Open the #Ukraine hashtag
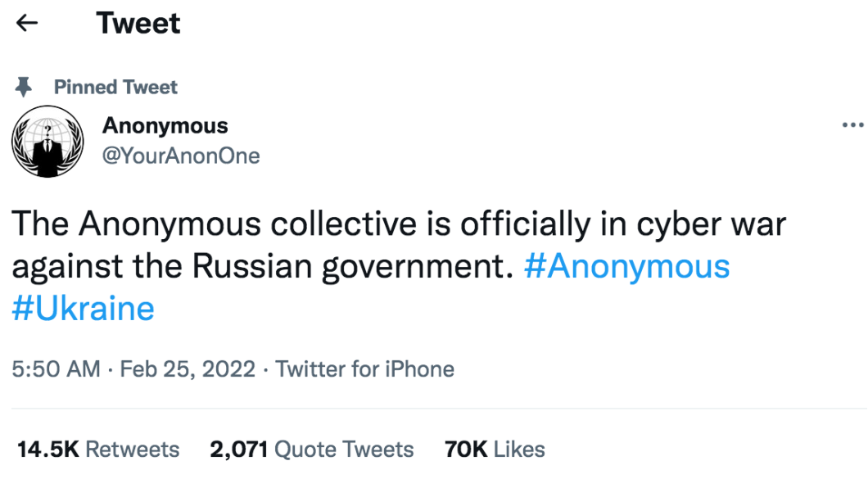868x488 pixels. pos(83,309)
